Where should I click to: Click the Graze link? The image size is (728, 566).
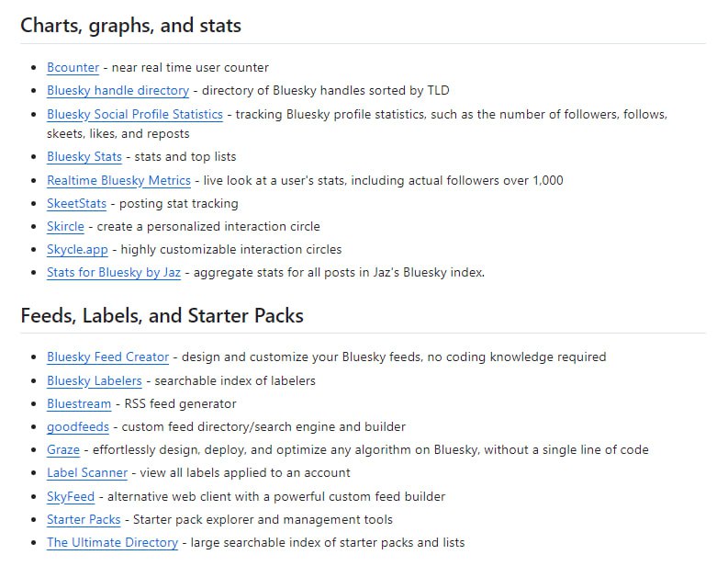(63, 449)
